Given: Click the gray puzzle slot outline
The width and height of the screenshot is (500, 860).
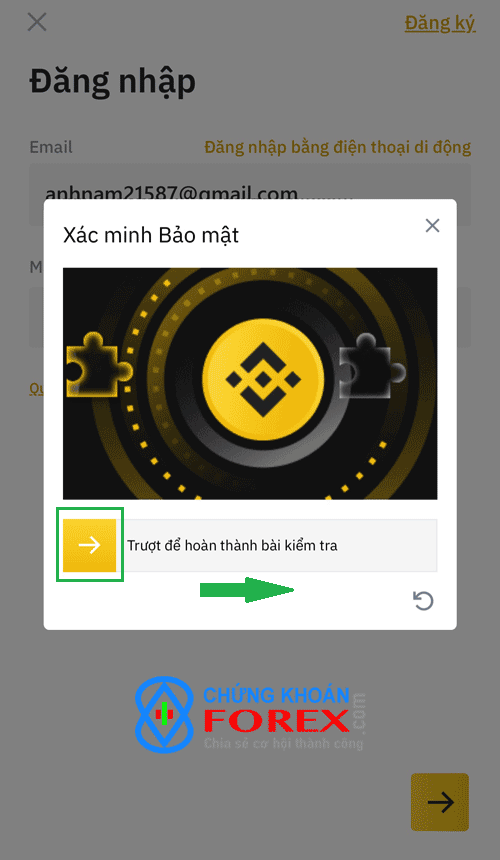Looking at the screenshot, I should (x=371, y=366).
